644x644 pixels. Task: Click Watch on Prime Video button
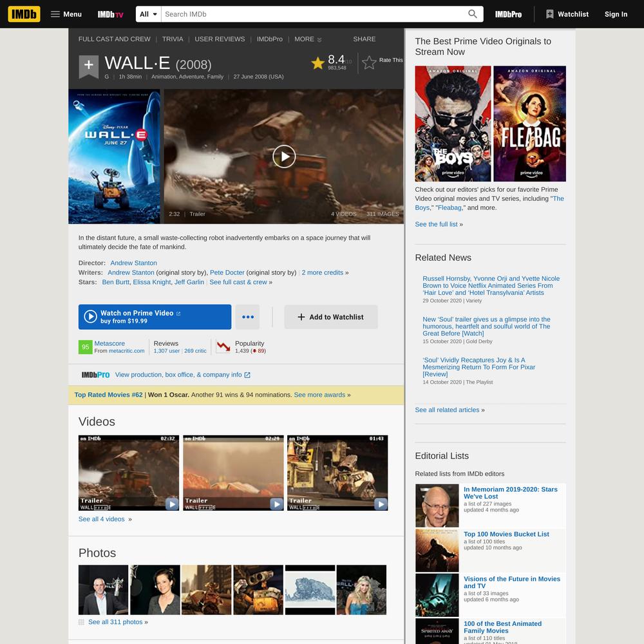[x=155, y=317]
